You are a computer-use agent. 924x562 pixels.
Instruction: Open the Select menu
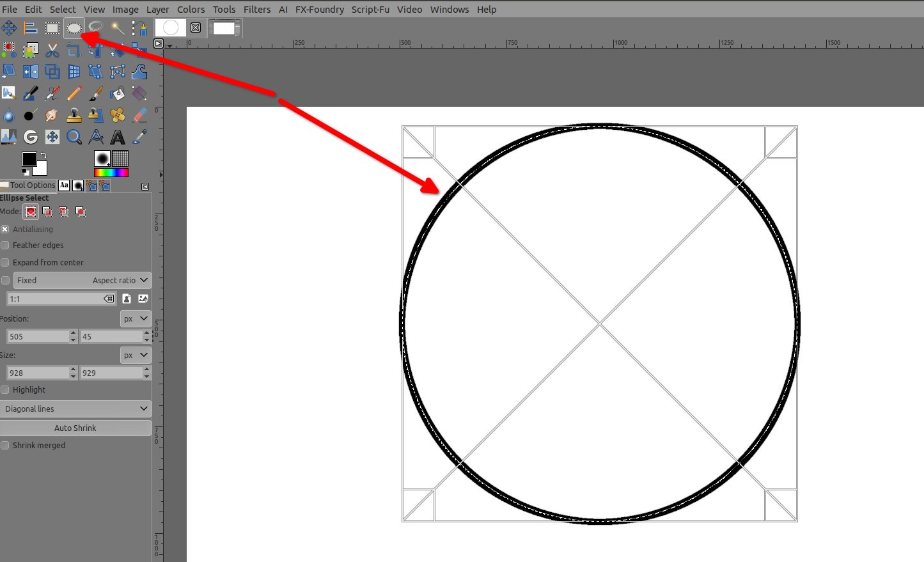[63, 10]
